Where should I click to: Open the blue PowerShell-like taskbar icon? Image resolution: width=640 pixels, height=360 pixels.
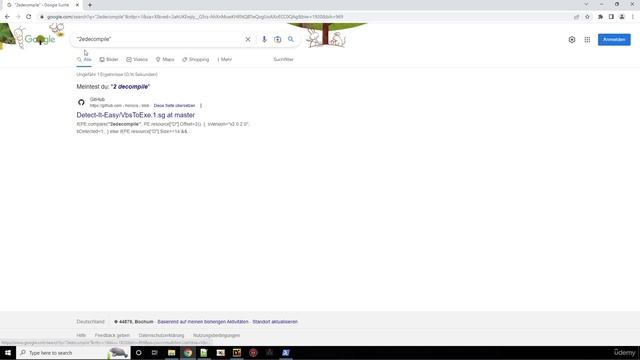tap(286, 353)
